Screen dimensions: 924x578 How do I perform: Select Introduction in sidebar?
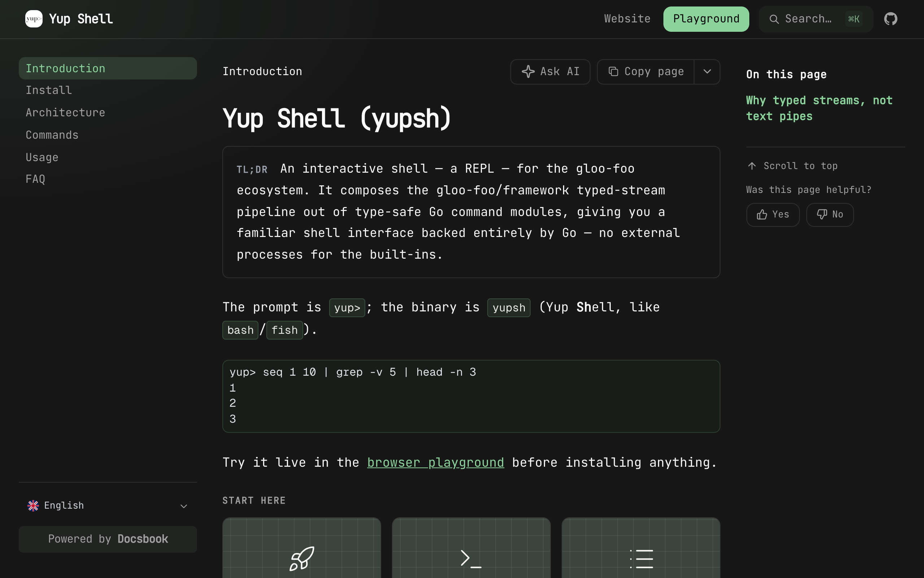coord(108,68)
